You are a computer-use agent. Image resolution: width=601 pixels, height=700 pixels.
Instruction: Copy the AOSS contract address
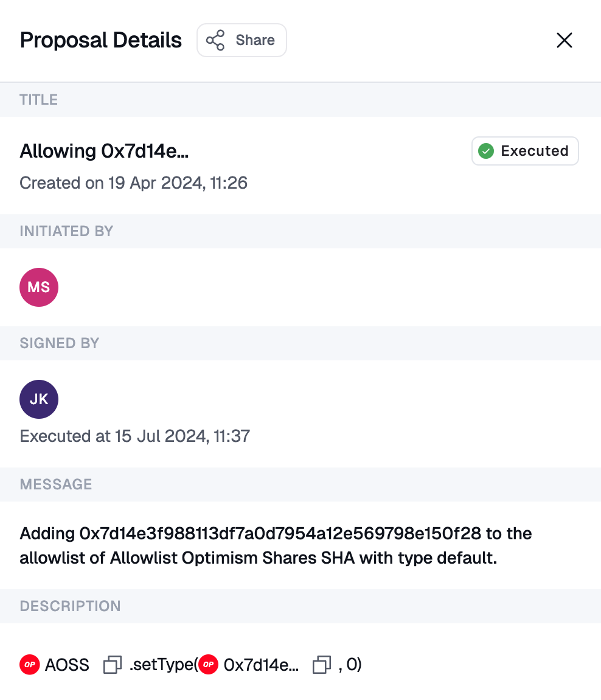tap(113, 665)
